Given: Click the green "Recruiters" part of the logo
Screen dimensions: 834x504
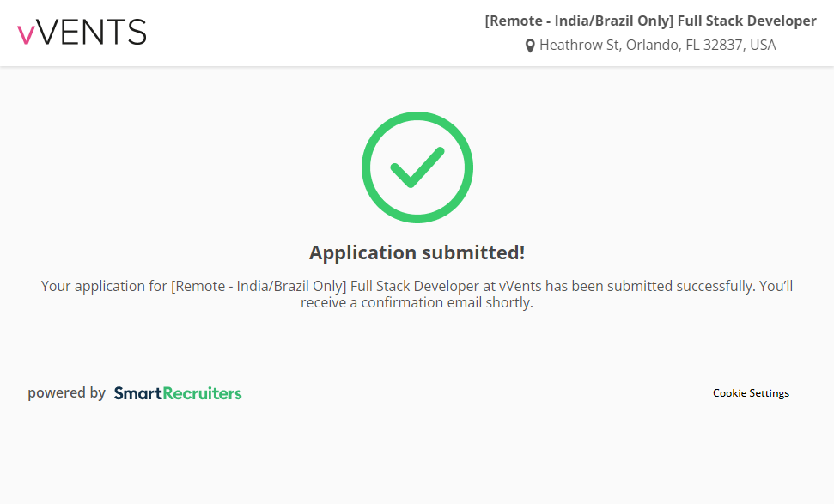Looking at the screenshot, I should click(x=203, y=393).
